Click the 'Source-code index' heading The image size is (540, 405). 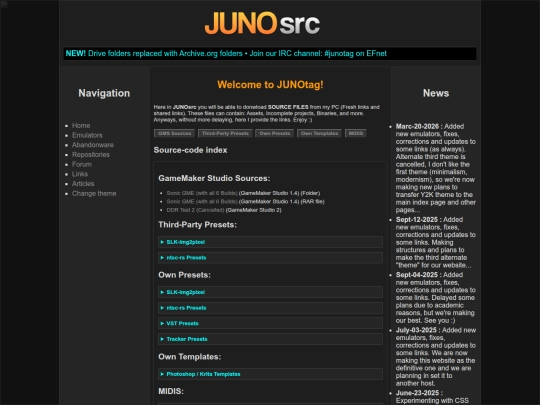tap(190, 150)
